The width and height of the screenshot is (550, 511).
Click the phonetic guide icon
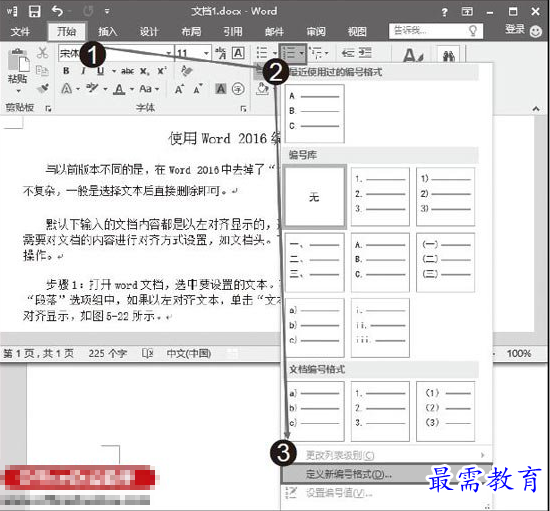[221, 53]
